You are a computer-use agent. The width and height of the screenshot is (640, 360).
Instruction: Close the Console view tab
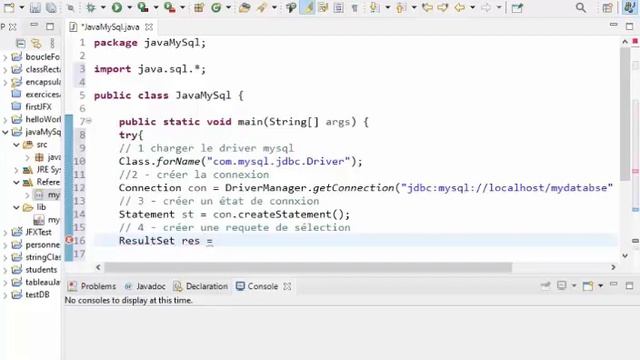point(287,287)
